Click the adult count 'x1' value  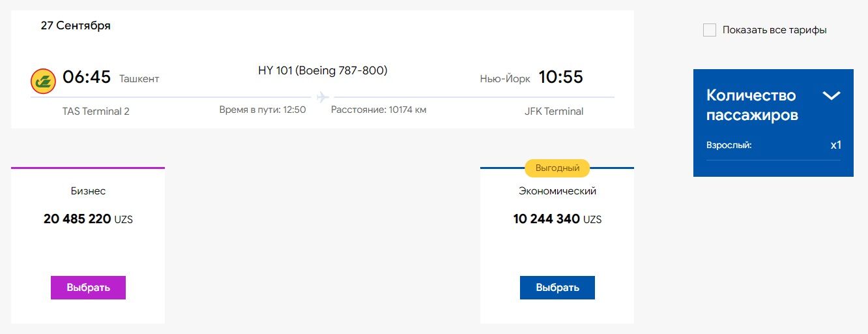click(835, 145)
